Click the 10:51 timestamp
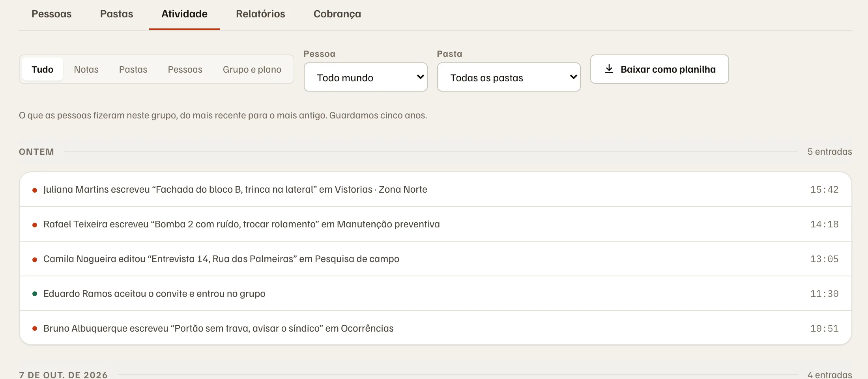 pyautogui.click(x=824, y=328)
